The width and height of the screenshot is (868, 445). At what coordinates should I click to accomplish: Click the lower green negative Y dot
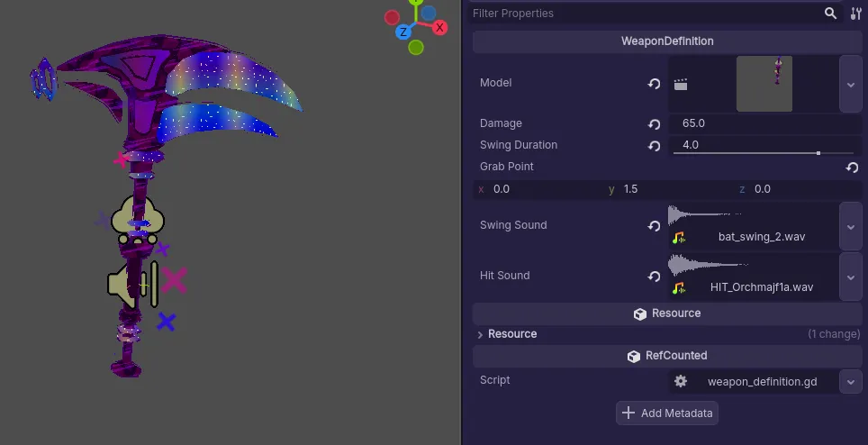click(416, 48)
